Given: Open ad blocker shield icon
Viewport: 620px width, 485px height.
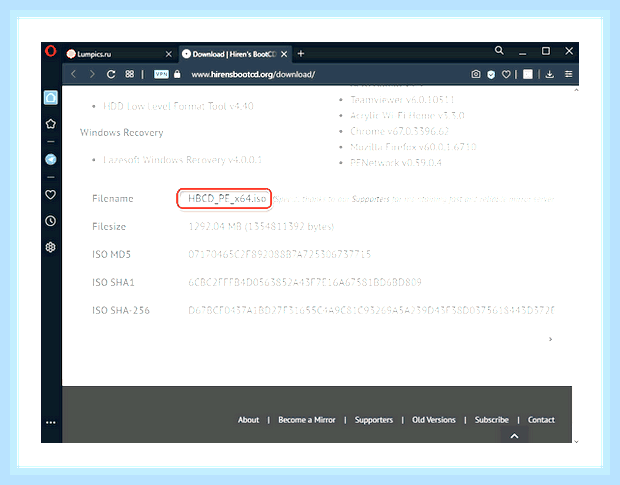Looking at the screenshot, I should point(491,74).
